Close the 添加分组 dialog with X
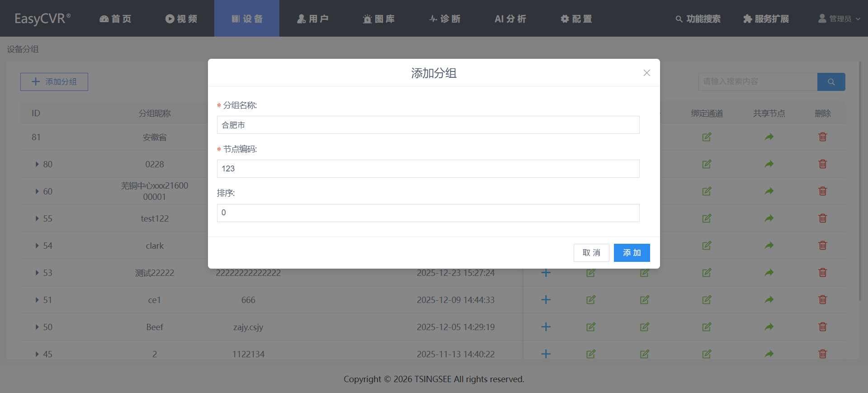Screen dimensions: 868x393 point(646,73)
